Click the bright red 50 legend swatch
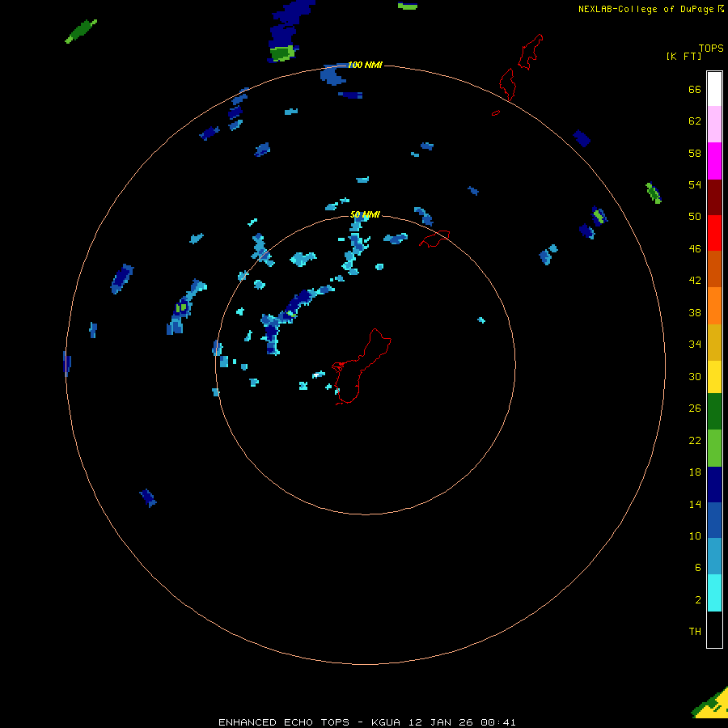This screenshot has height=728, width=728. click(714, 233)
